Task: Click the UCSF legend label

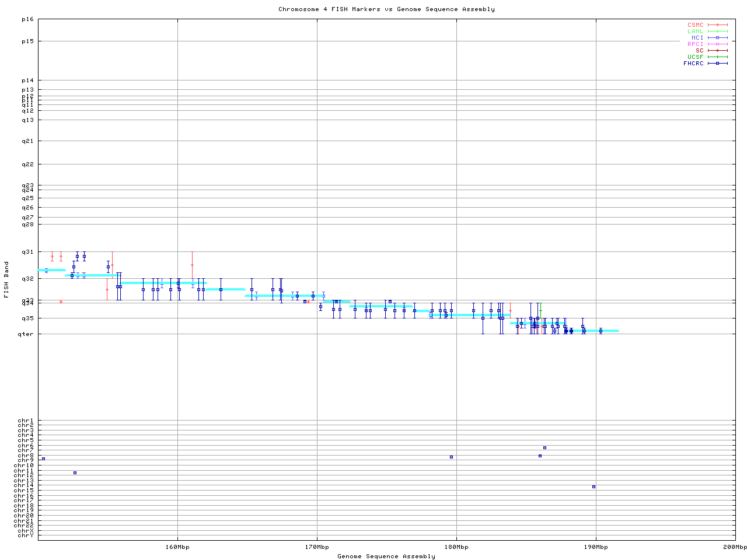Action: point(695,57)
